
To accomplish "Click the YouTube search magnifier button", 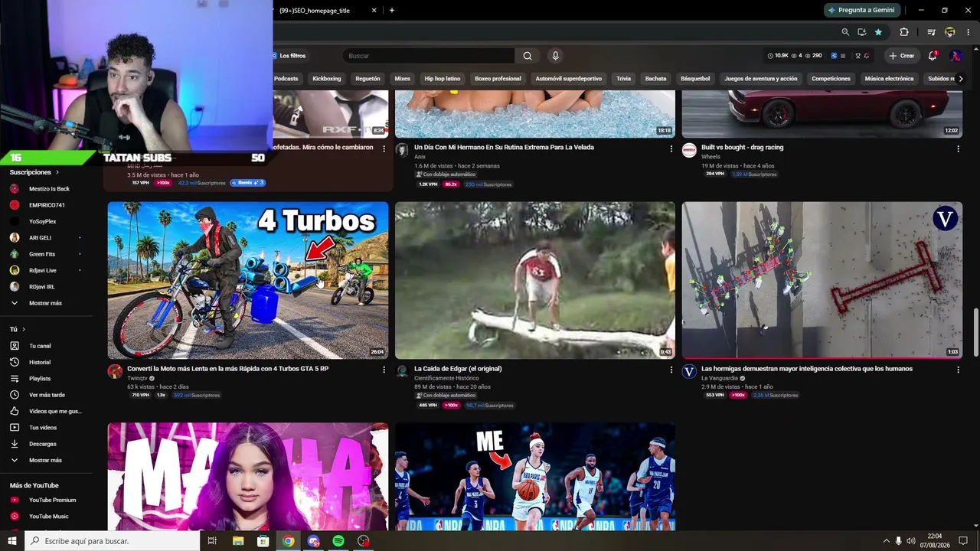I will click(528, 56).
